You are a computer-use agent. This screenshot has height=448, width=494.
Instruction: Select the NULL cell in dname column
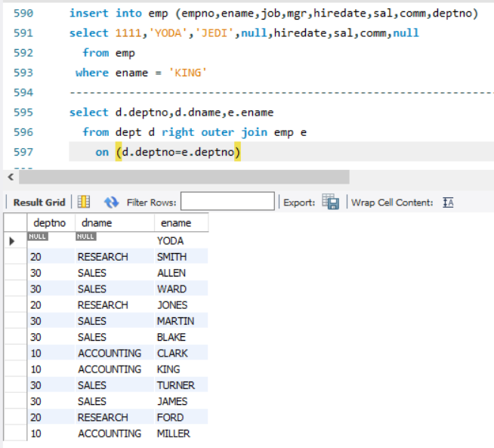tap(115, 241)
